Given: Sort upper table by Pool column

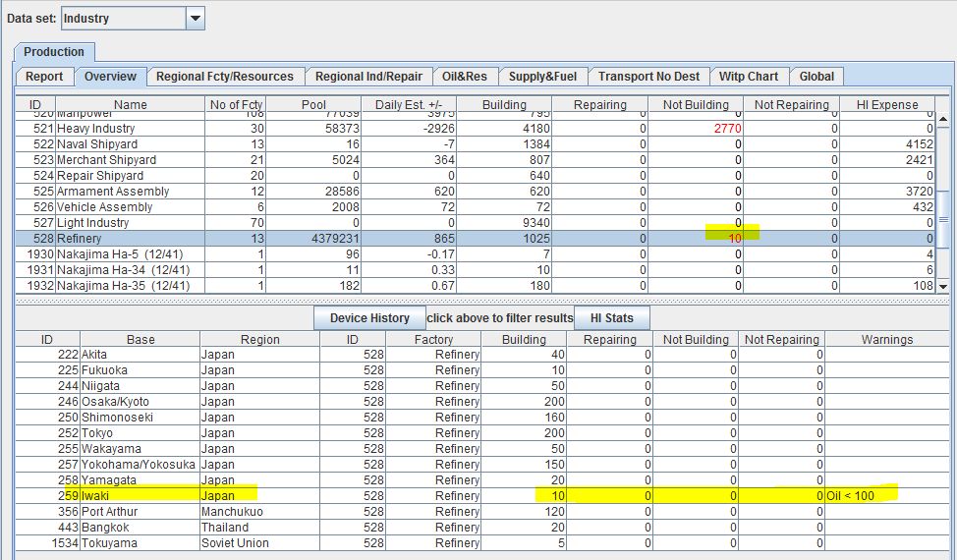Looking at the screenshot, I should 313,104.
